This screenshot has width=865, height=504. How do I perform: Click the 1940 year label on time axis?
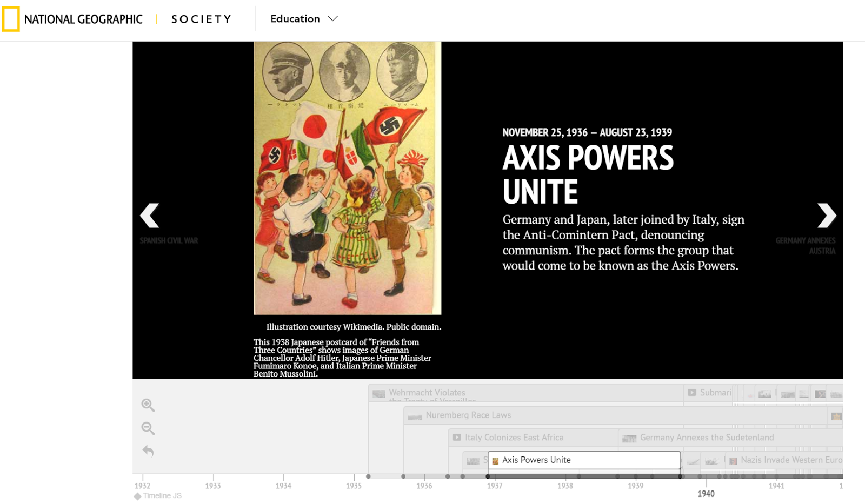[706, 494]
